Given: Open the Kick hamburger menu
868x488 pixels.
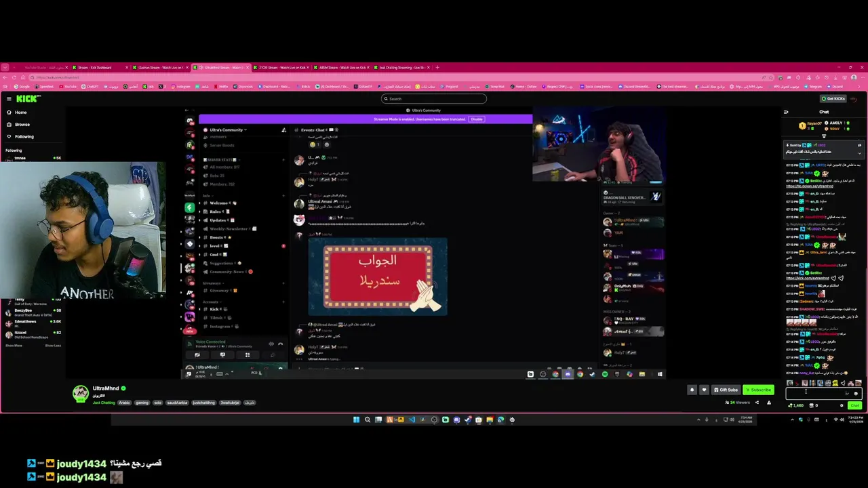Looking at the screenshot, I should [x=9, y=99].
